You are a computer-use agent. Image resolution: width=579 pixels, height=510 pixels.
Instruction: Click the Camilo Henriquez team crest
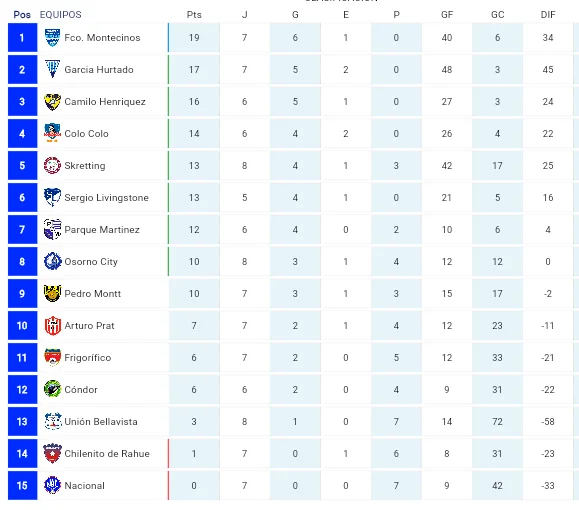click(52, 102)
